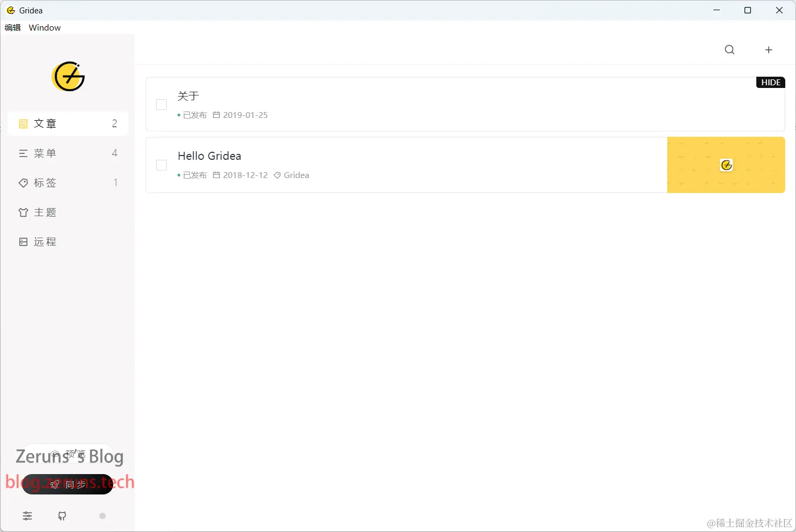Click the Gridea tag on Hello Gridea

coord(291,175)
